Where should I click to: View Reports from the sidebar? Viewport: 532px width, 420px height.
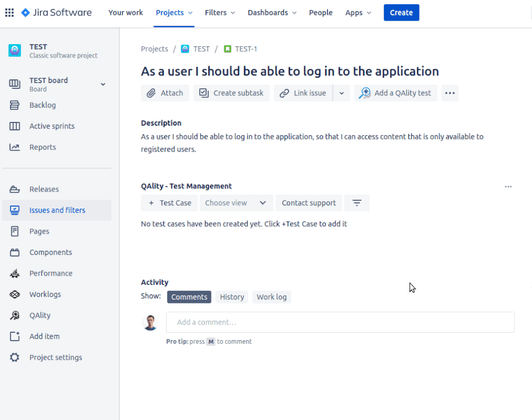point(43,147)
